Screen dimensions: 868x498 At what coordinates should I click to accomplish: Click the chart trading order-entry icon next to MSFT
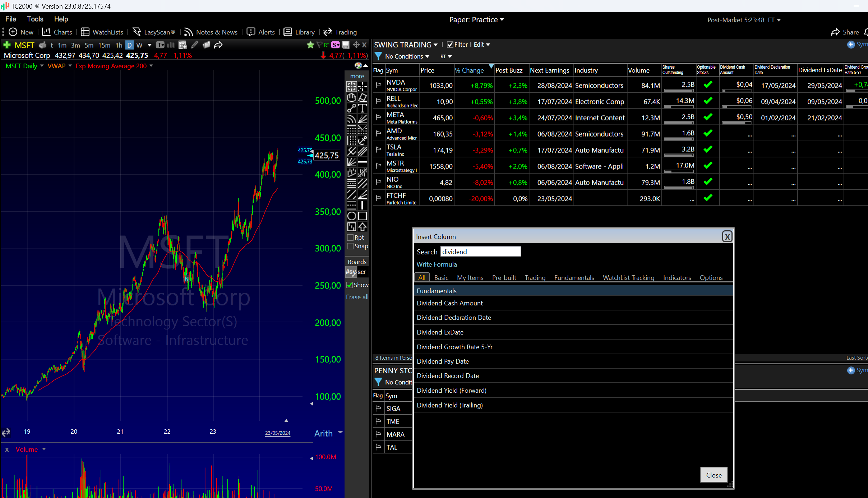coord(42,45)
